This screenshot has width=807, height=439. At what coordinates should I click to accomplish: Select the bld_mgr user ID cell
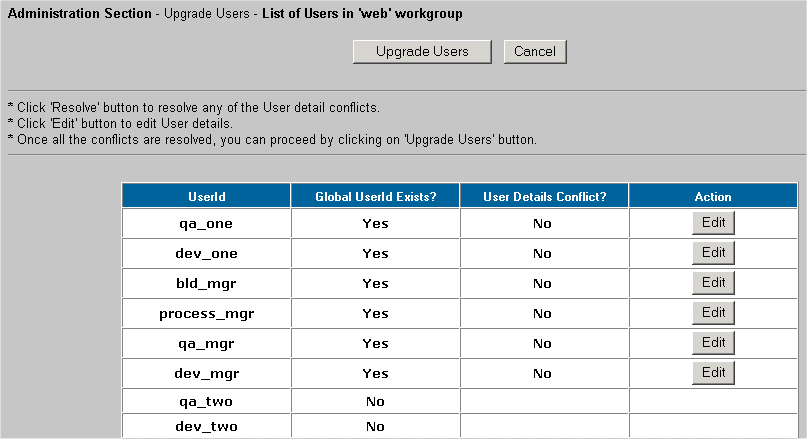click(206, 284)
